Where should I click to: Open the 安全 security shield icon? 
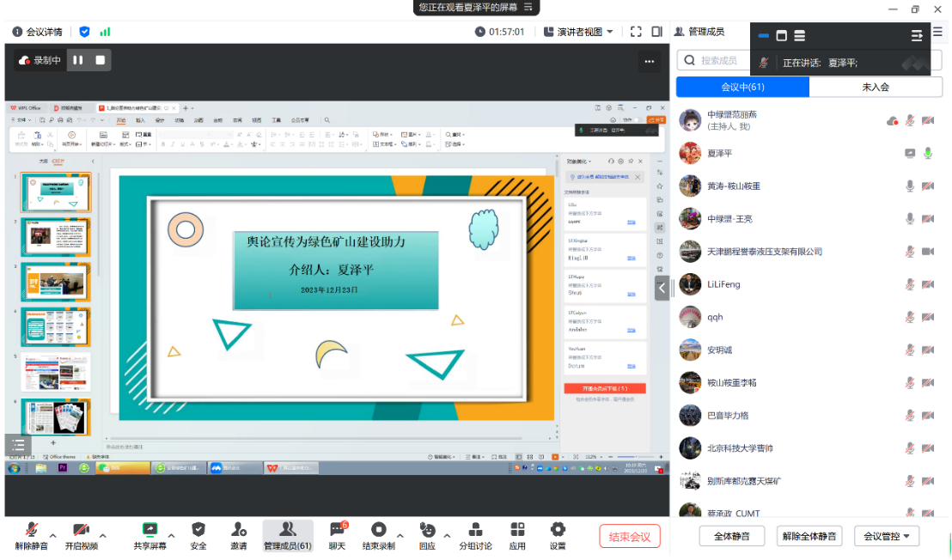click(x=198, y=530)
